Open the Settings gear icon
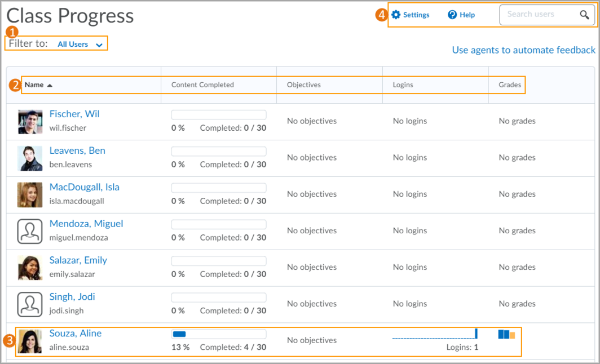600x364 pixels. point(396,15)
